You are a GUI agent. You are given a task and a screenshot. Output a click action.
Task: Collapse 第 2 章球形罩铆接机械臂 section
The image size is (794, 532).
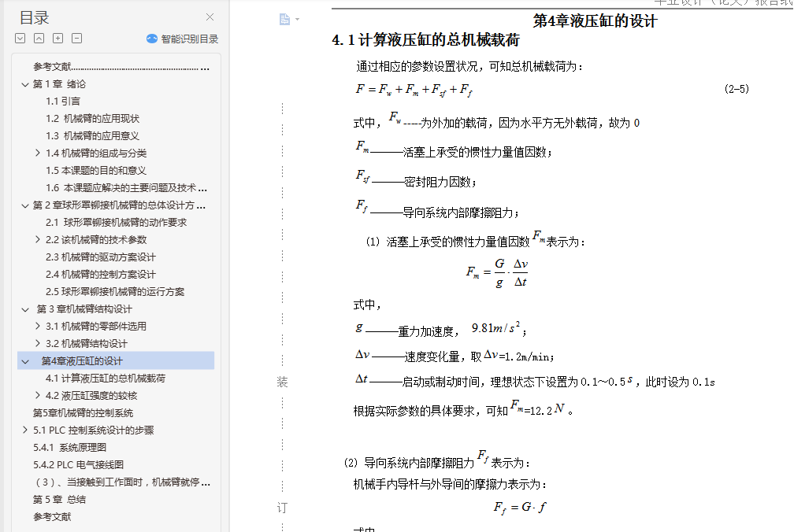[x=25, y=205]
